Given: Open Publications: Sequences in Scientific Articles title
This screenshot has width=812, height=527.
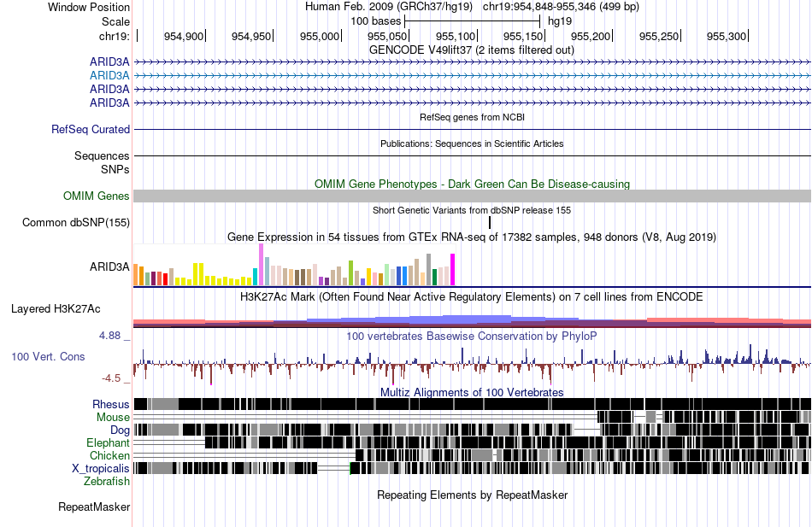Looking at the screenshot, I should coord(472,143).
